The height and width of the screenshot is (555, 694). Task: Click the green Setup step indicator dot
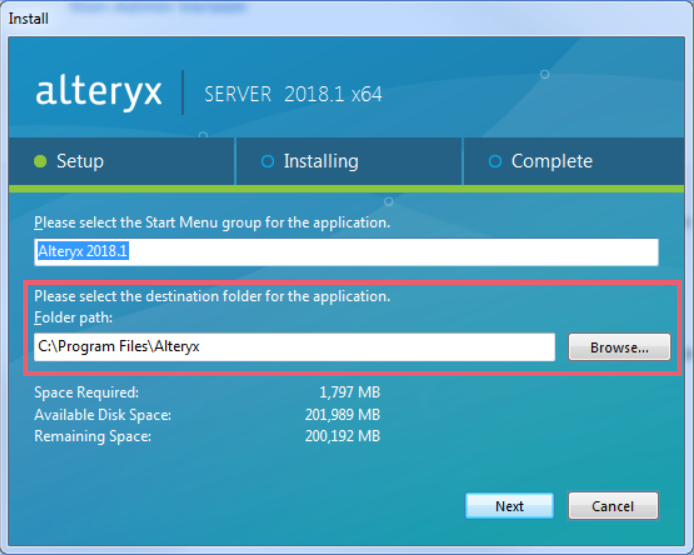pyautogui.click(x=40, y=162)
